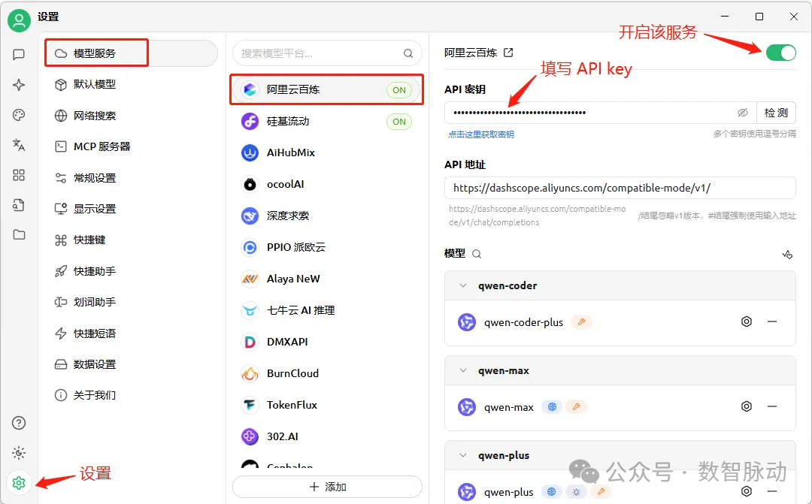This screenshot has height=504, width=812.
Task: Click the folder icon in left sidebar
Action: 19,235
